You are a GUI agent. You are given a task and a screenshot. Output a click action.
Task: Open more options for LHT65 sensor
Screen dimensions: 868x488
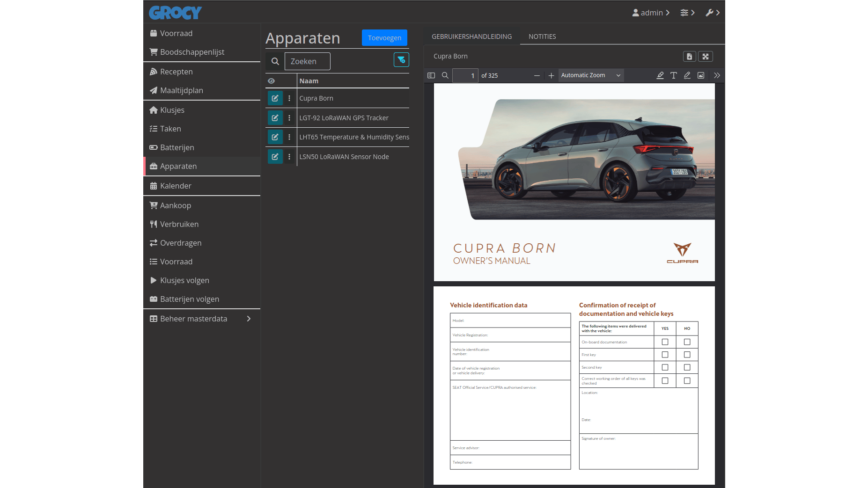point(289,137)
